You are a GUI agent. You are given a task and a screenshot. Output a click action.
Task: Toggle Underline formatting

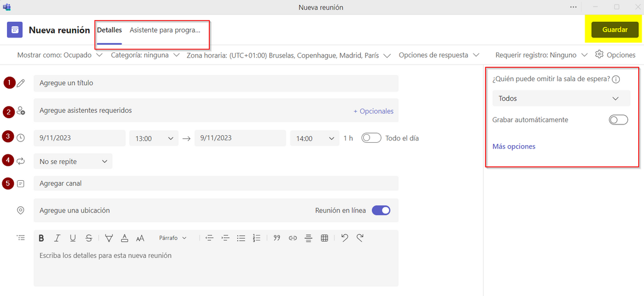73,238
